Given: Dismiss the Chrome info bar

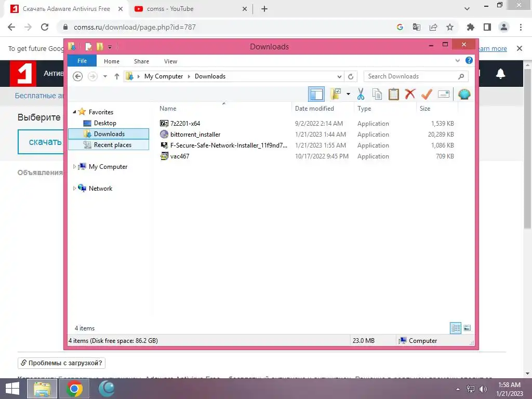Looking at the screenshot, I should coord(519,48).
